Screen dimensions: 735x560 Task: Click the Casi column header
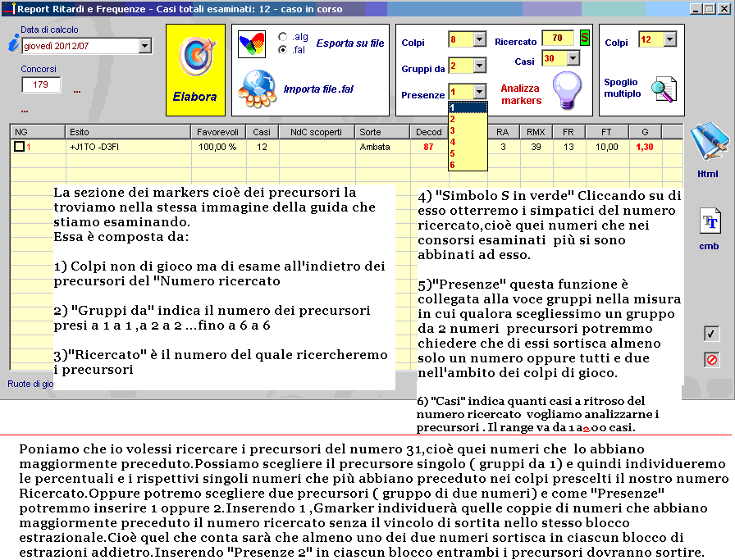pyautogui.click(x=262, y=132)
